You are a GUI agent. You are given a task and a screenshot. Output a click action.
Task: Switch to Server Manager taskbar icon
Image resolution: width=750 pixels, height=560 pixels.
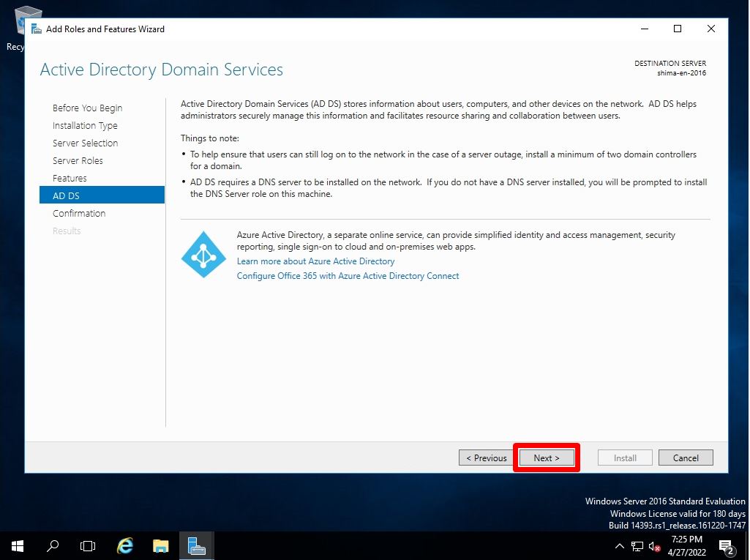point(197,546)
